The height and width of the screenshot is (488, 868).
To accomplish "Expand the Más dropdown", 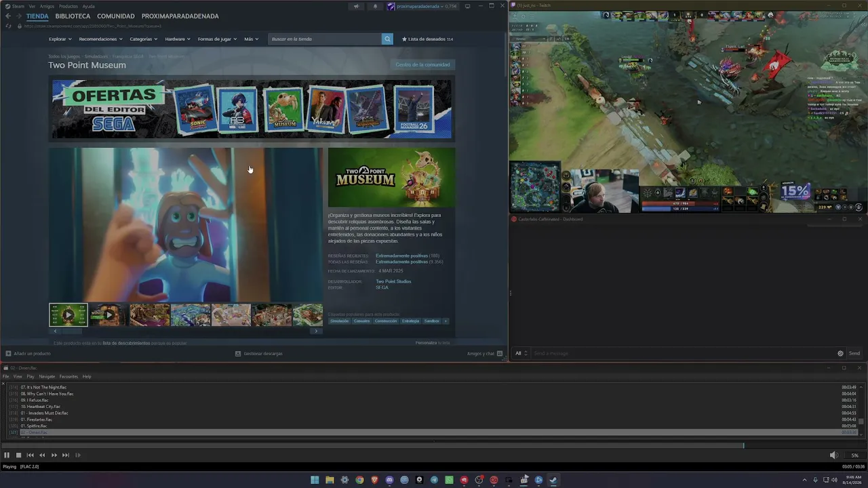I will 251,39.
